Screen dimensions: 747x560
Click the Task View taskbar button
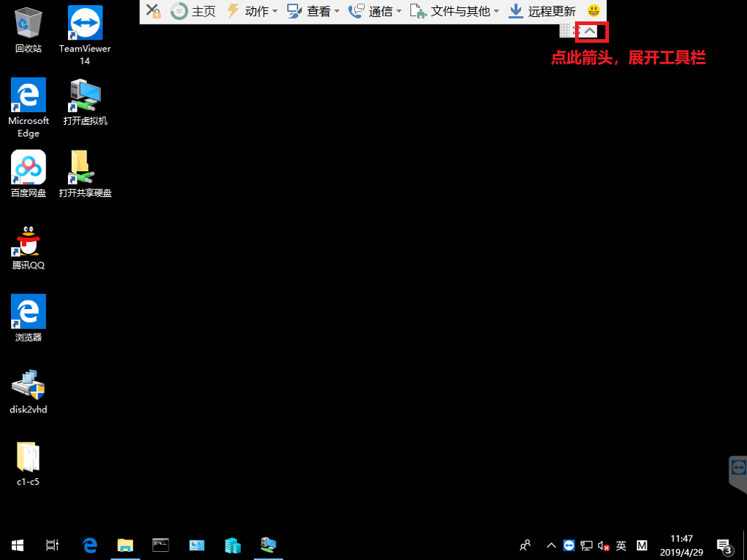[52, 545]
